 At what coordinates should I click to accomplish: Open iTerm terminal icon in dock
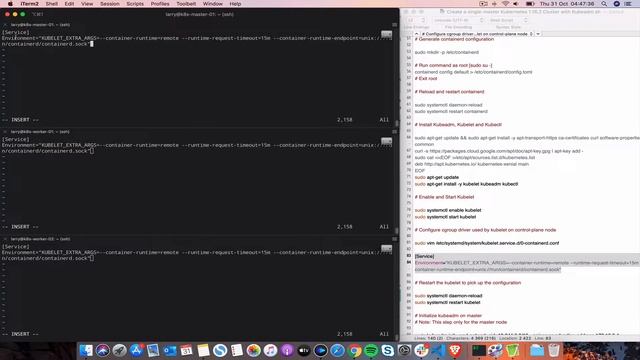pyautogui.click(x=478, y=350)
